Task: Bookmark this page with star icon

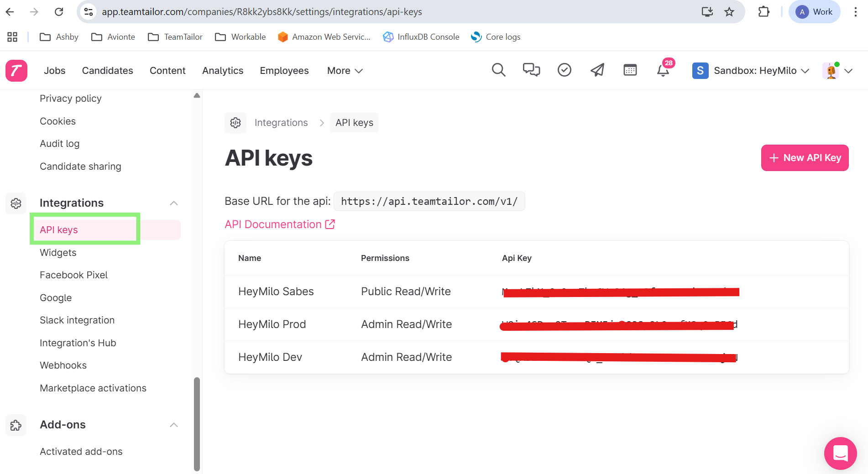Action: click(729, 12)
